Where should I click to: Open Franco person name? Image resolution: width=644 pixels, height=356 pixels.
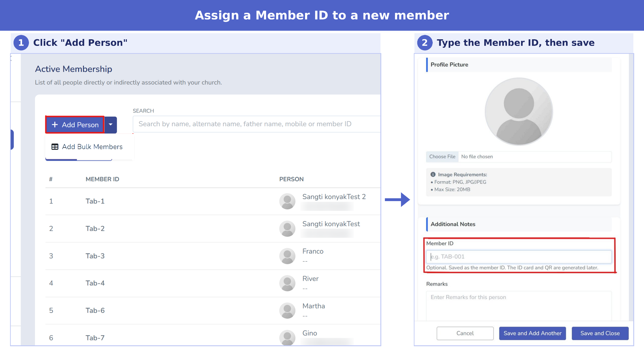(313, 251)
